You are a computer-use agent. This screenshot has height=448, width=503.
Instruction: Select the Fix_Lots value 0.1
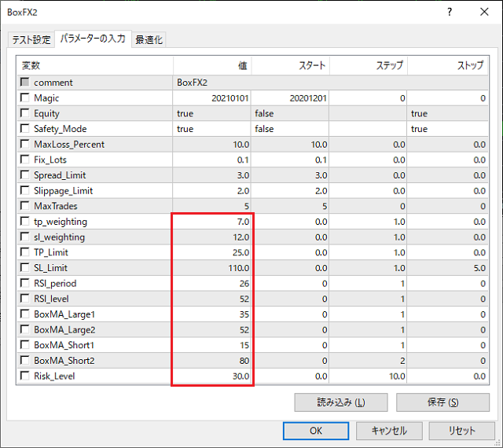point(211,160)
